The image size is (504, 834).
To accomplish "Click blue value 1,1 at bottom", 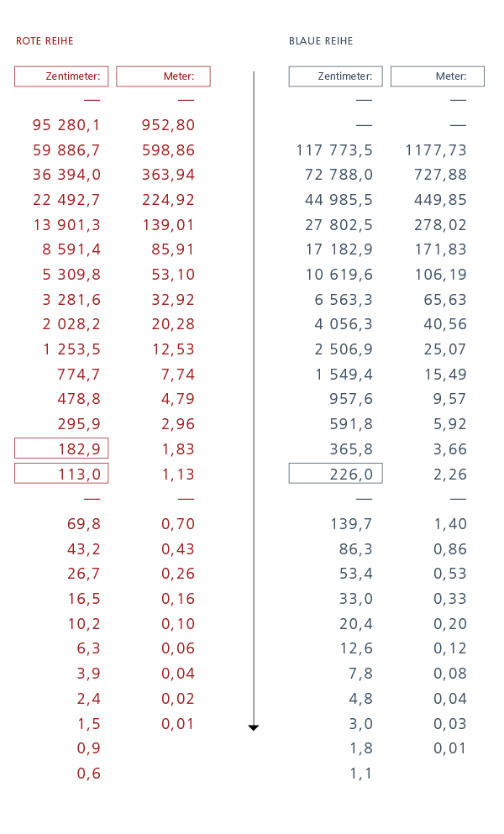I will tap(361, 774).
